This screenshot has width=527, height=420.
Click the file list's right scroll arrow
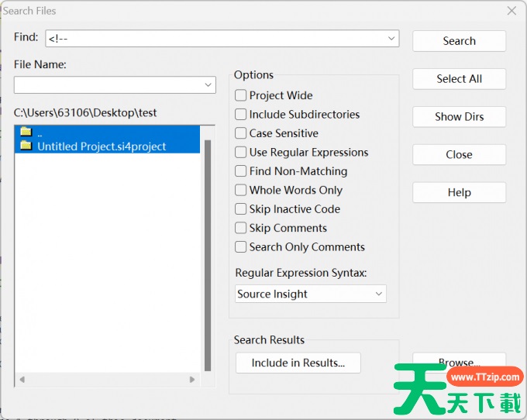(x=193, y=380)
